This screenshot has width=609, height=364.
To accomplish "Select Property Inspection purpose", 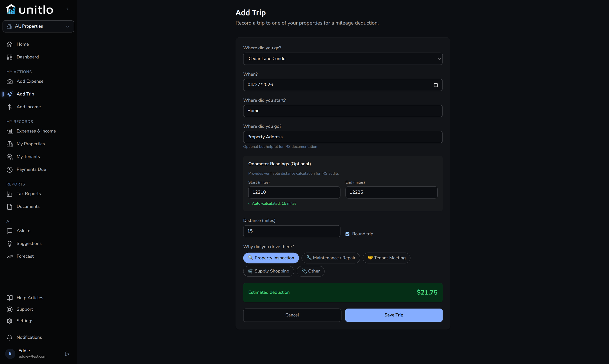I will [271, 258].
